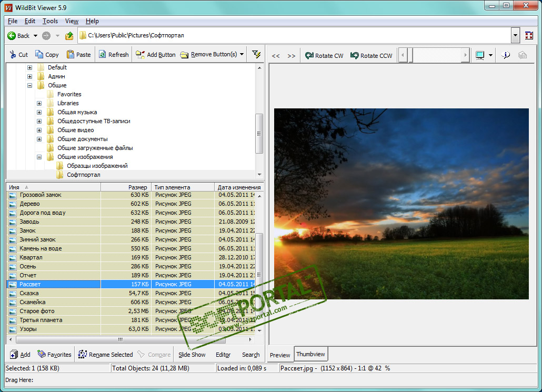The width and height of the screenshot is (542, 392).
Task: Open the Back history dropdown arrow
Action: 35,36
